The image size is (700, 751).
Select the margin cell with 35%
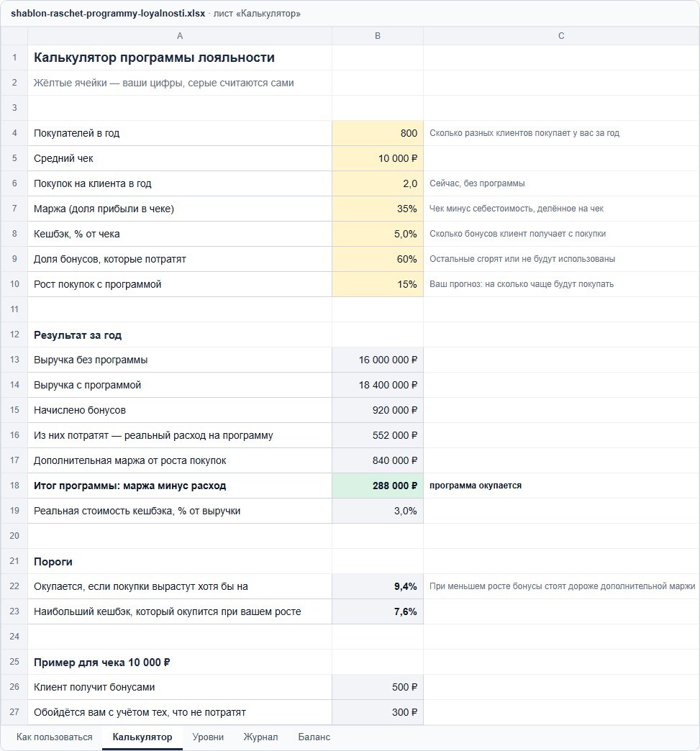(378, 209)
